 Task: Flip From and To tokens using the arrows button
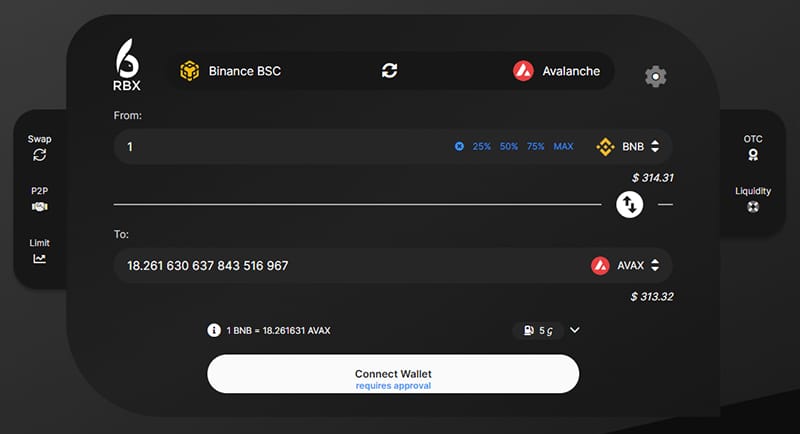point(629,205)
